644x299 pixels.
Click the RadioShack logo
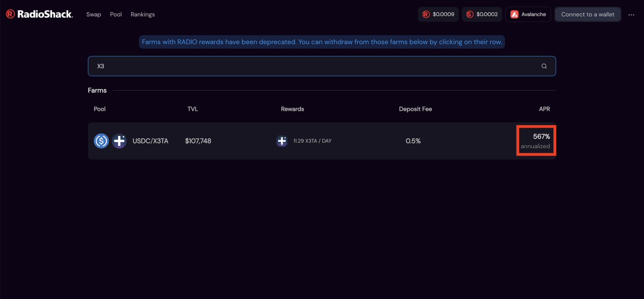[x=39, y=14]
